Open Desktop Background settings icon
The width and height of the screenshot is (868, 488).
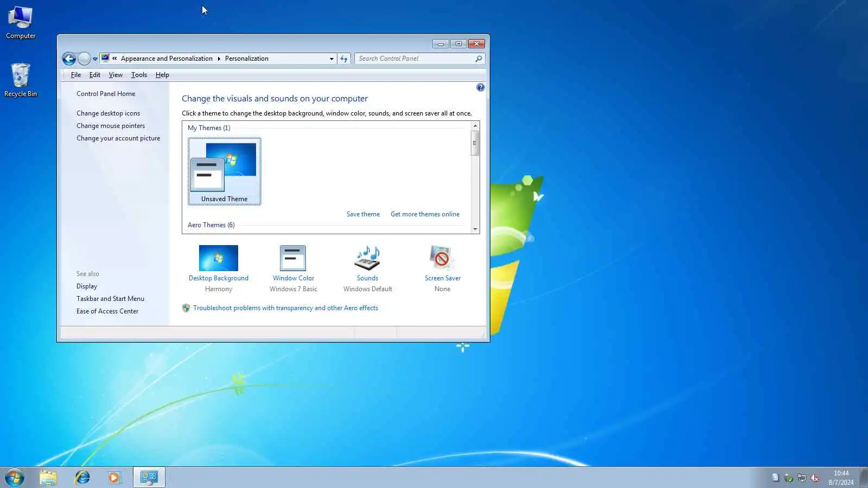(x=219, y=258)
